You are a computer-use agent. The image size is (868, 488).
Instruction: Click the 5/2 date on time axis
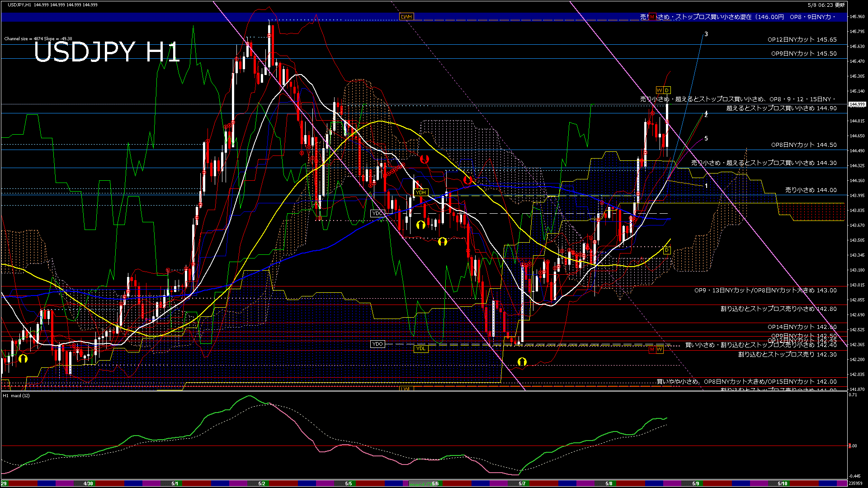262,483
